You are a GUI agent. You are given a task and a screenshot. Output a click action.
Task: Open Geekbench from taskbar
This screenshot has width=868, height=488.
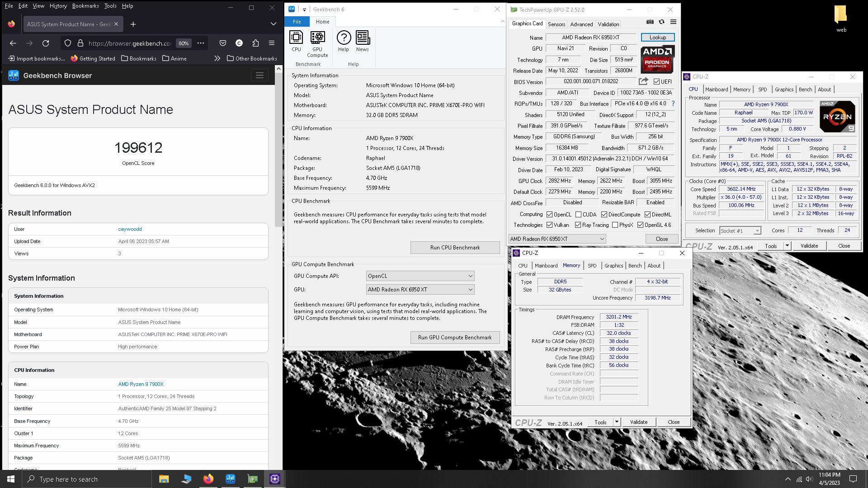pyautogui.click(x=230, y=479)
